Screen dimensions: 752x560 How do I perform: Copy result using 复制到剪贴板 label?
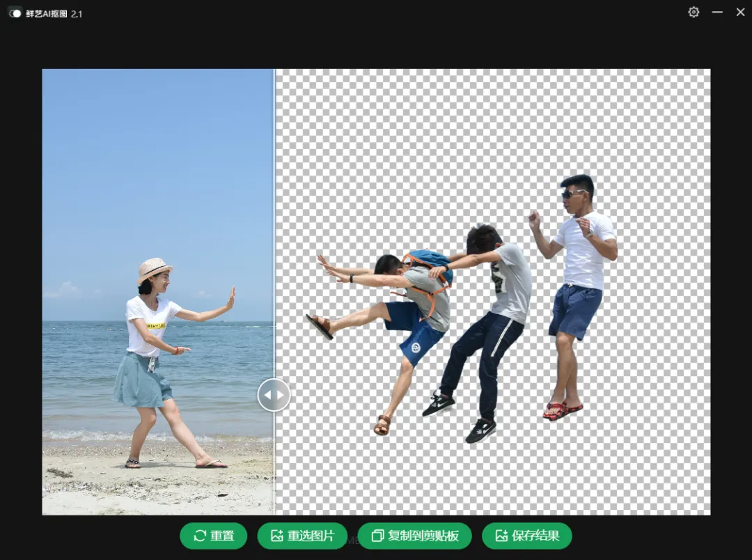tap(423, 536)
